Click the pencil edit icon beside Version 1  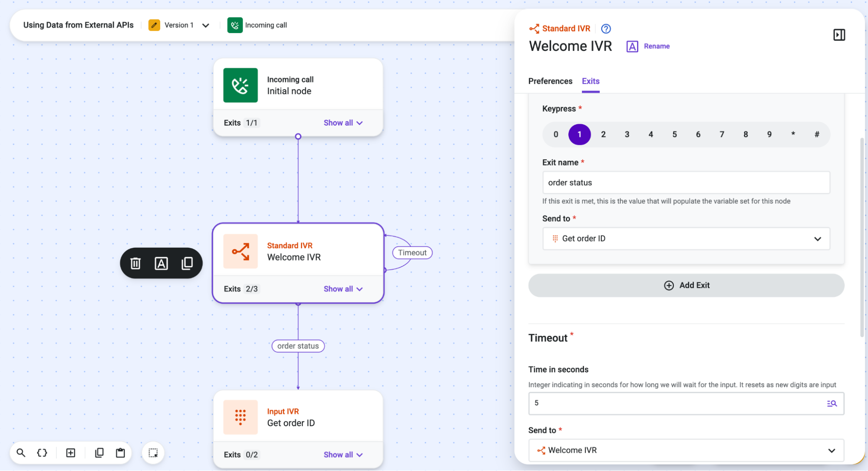pos(154,25)
